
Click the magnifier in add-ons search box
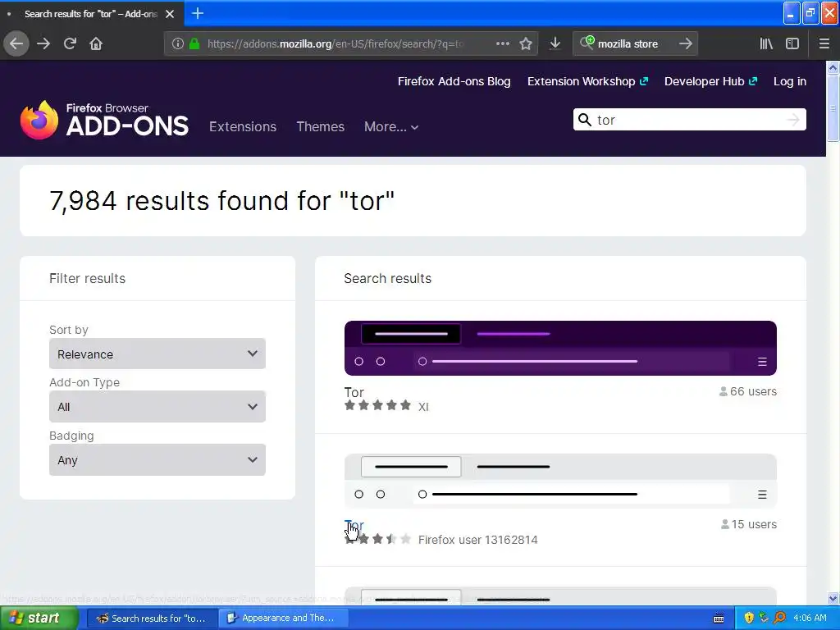point(585,120)
